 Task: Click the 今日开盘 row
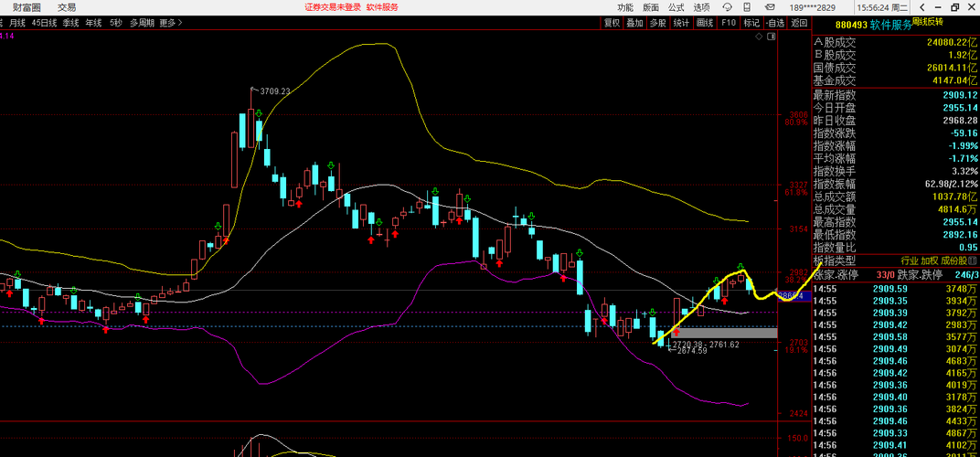[895, 108]
